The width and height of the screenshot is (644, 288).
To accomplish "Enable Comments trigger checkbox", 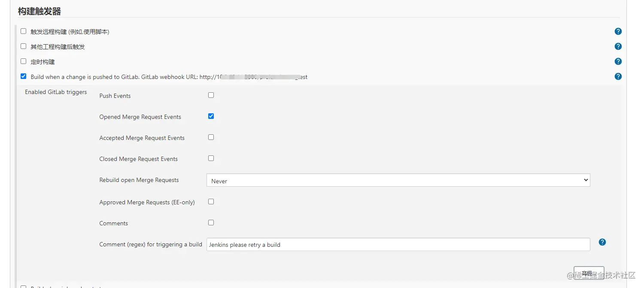I will (211, 223).
